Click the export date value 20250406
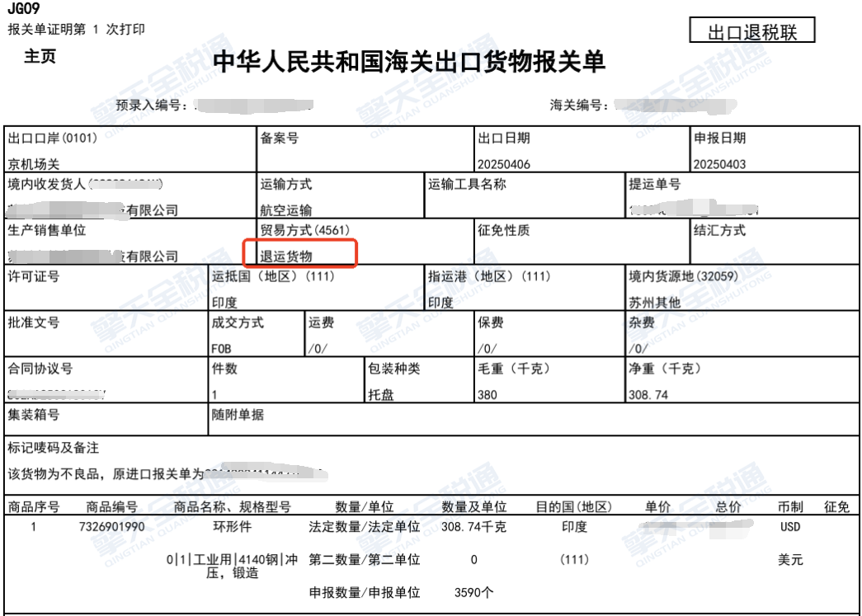This screenshot has width=862, height=616. pyautogui.click(x=503, y=164)
